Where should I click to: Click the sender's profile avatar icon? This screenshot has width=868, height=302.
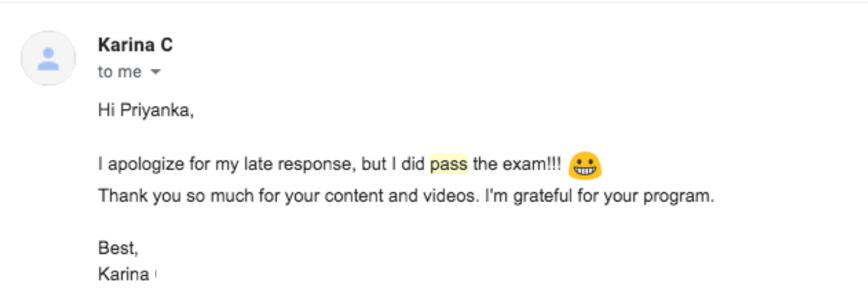click(x=48, y=58)
